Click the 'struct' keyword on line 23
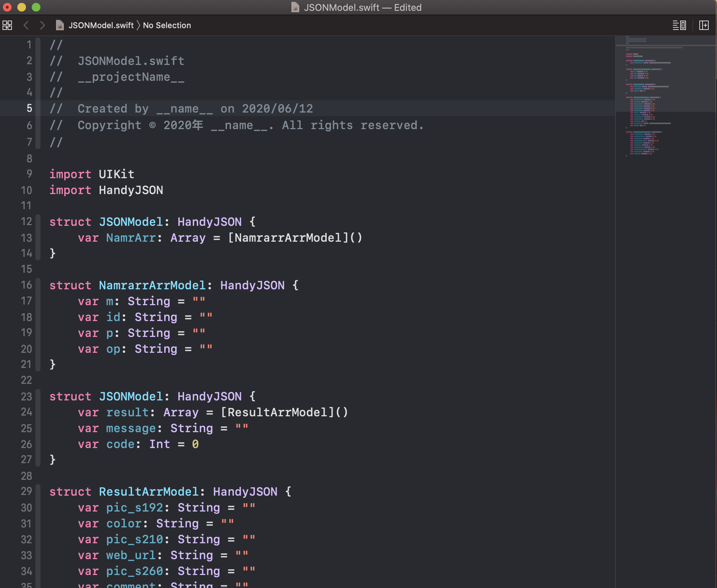The image size is (717, 588). coord(70,396)
